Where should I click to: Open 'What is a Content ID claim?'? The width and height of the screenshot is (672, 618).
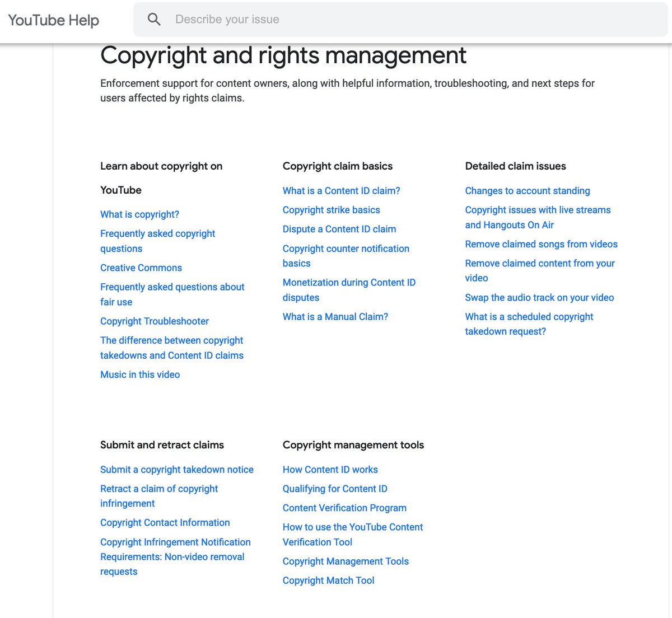342,191
